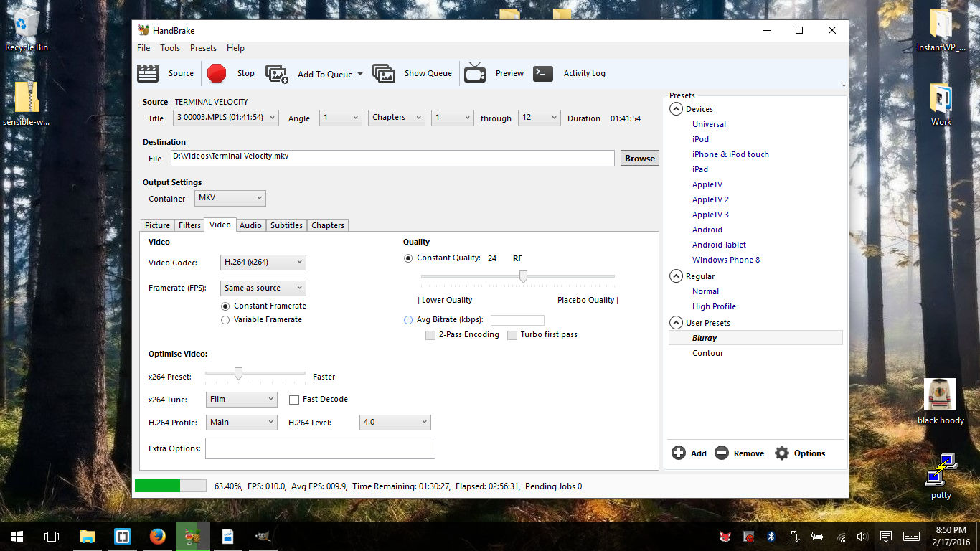Switch to the Subtitles tab
Viewport: 980px width, 551px height.
coord(286,225)
